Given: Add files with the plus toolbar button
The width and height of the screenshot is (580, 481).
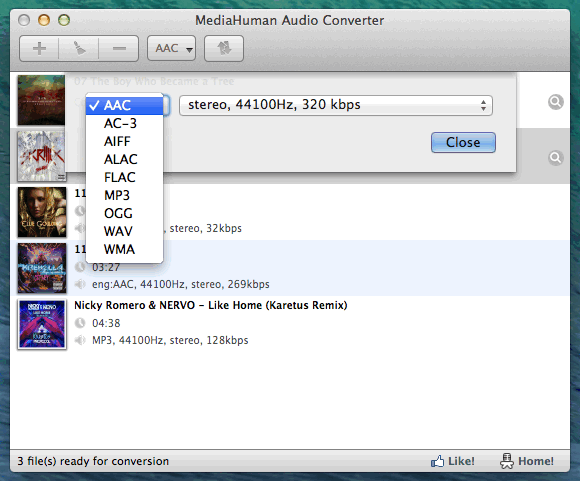Looking at the screenshot, I should tap(39, 48).
